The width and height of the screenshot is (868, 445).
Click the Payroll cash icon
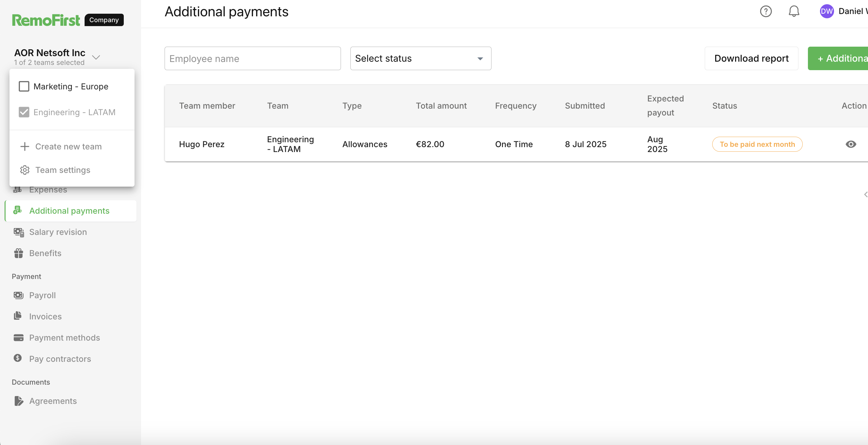(x=18, y=295)
